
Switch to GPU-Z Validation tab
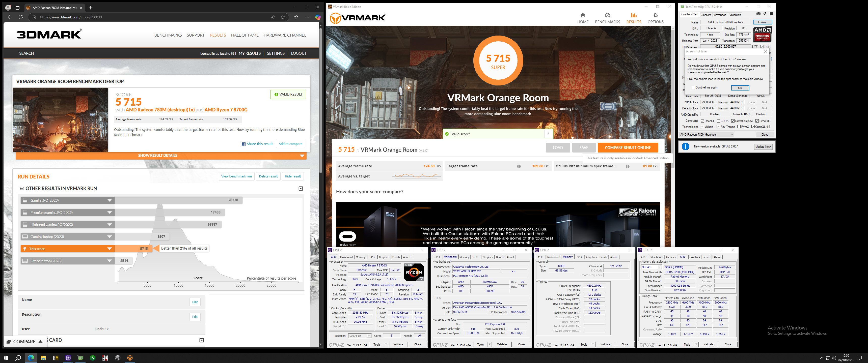click(x=735, y=15)
